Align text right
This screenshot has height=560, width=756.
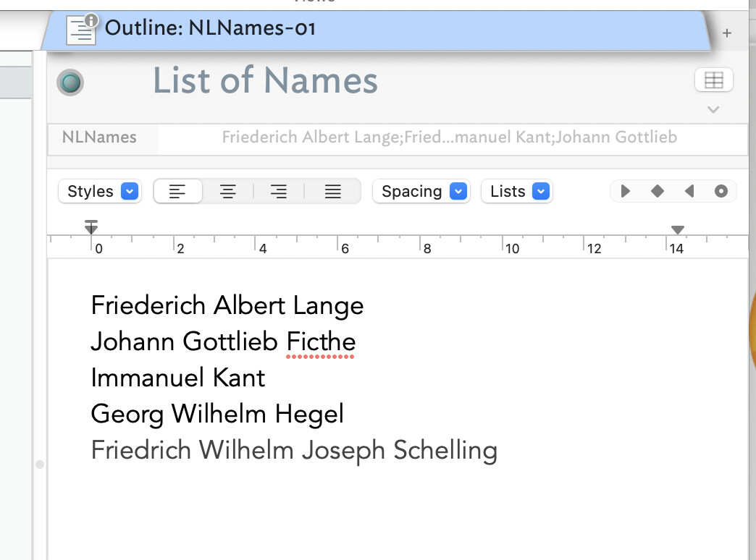(278, 191)
